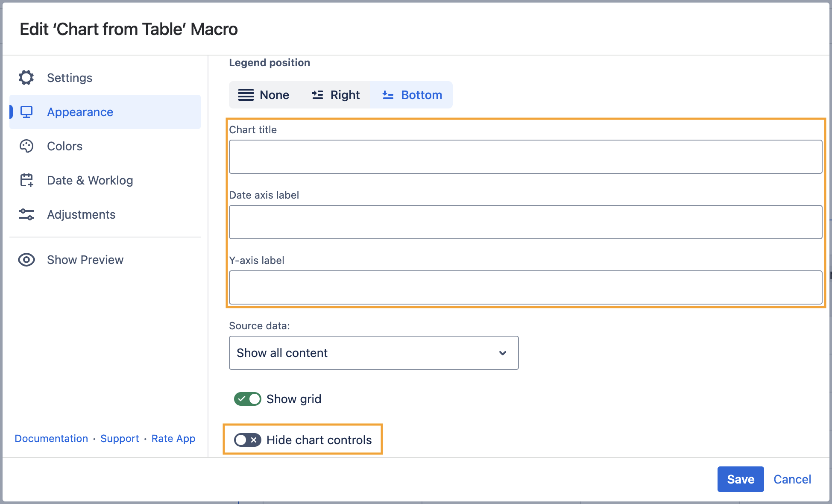832x504 pixels.
Task: Click the Source data dropdown chevron arrow
Action: click(x=503, y=353)
